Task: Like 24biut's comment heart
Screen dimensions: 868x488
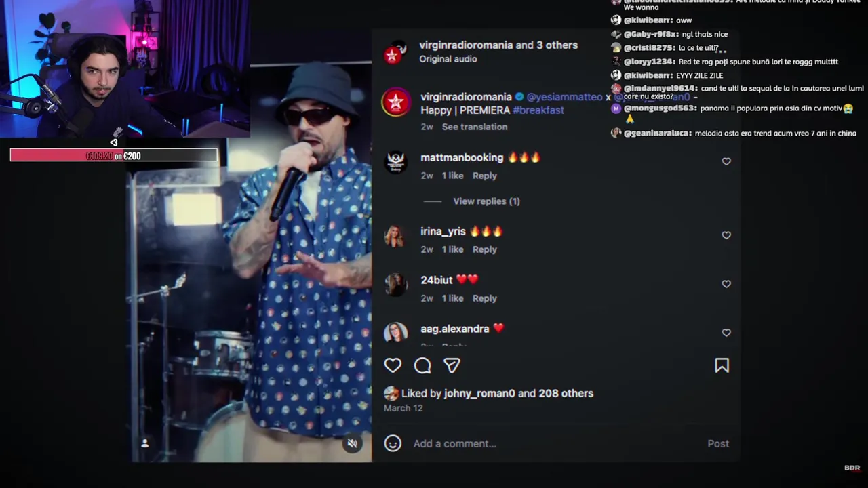Action: click(726, 284)
